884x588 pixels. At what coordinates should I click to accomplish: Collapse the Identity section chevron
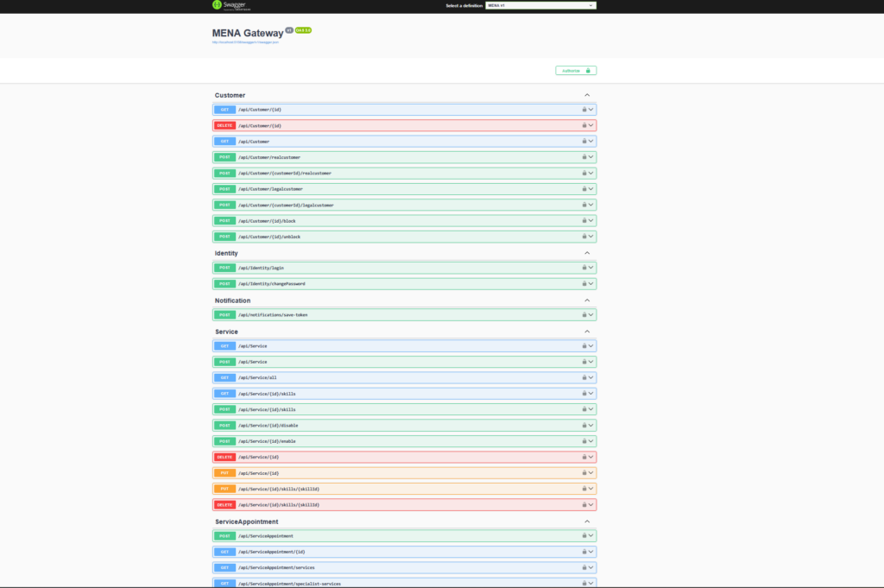coord(587,253)
